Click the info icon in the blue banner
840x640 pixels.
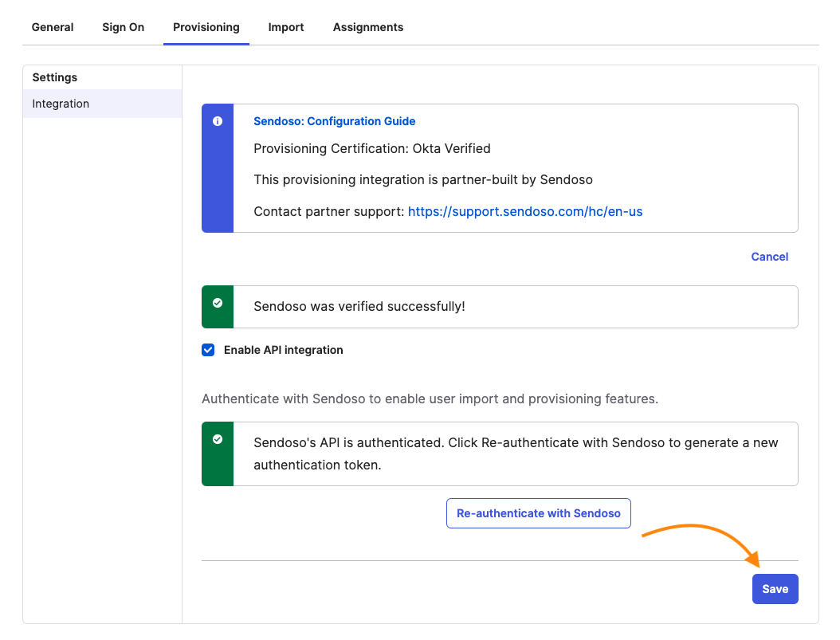pyautogui.click(x=218, y=121)
